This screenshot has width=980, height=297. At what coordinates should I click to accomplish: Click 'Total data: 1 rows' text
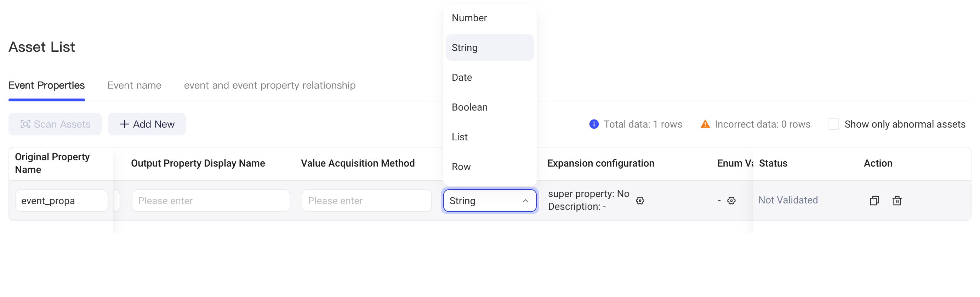[x=643, y=124]
